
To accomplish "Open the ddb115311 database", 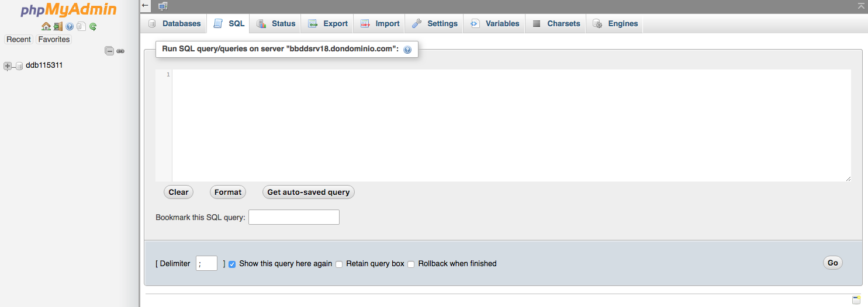I will point(44,65).
